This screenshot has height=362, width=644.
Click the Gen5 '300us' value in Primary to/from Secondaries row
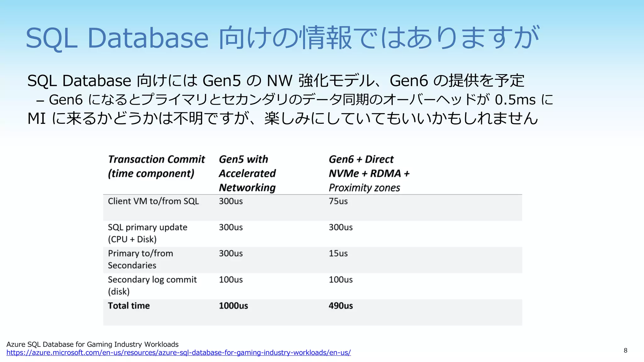pos(231,253)
